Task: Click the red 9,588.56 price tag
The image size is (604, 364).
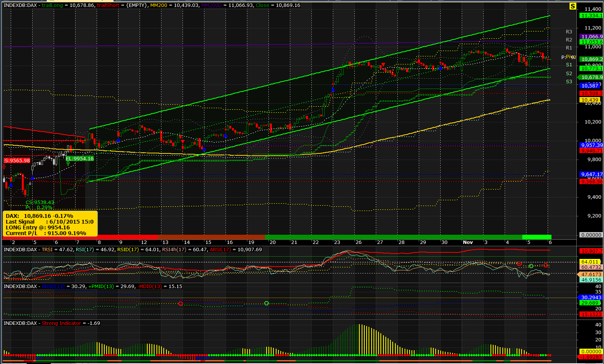Action: point(591,182)
